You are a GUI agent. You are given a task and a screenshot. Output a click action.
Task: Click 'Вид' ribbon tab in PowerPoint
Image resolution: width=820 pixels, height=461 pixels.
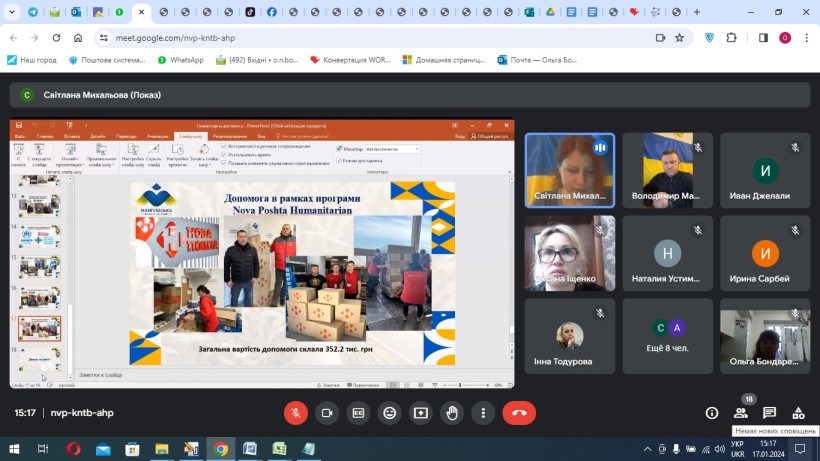tap(261, 136)
